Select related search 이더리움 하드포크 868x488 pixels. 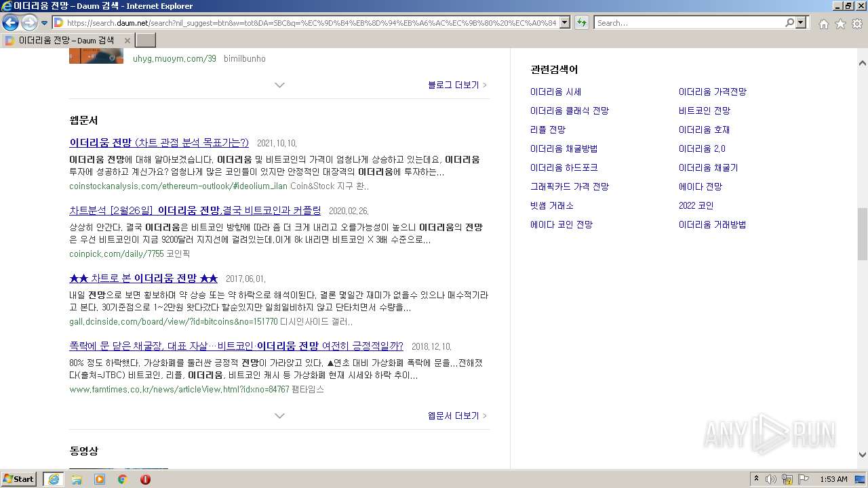click(564, 167)
